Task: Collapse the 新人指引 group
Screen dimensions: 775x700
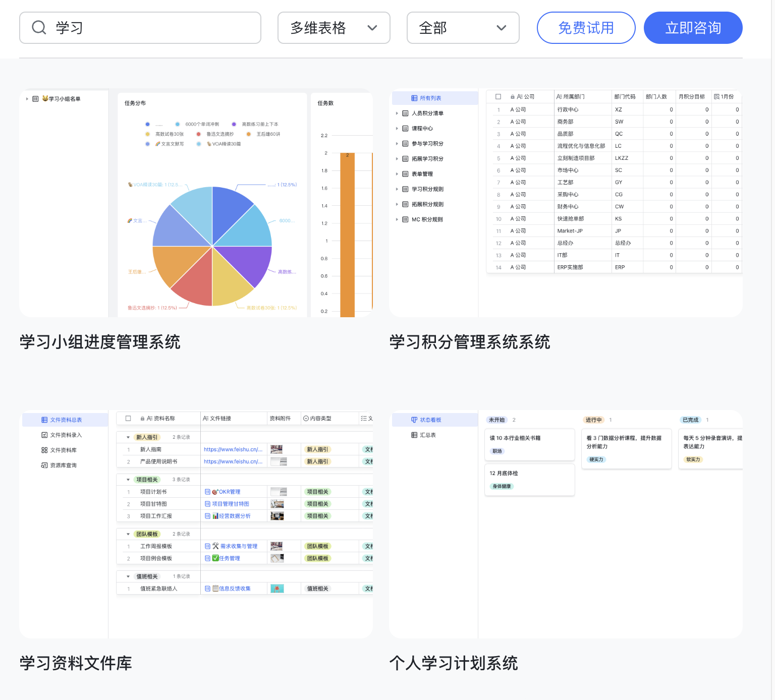Action: tap(128, 437)
